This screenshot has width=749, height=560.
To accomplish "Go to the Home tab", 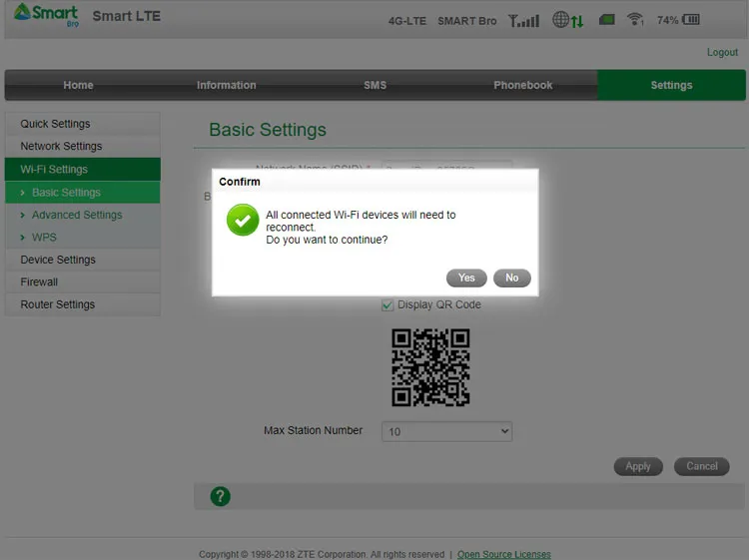I will (x=78, y=85).
